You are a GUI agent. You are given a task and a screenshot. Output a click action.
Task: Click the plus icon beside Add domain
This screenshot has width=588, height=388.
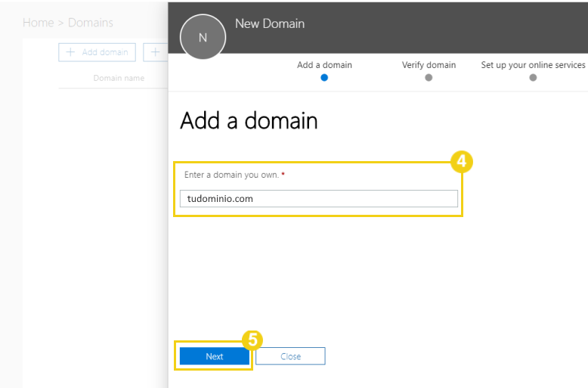pyautogui.click(x=71, y=52)
